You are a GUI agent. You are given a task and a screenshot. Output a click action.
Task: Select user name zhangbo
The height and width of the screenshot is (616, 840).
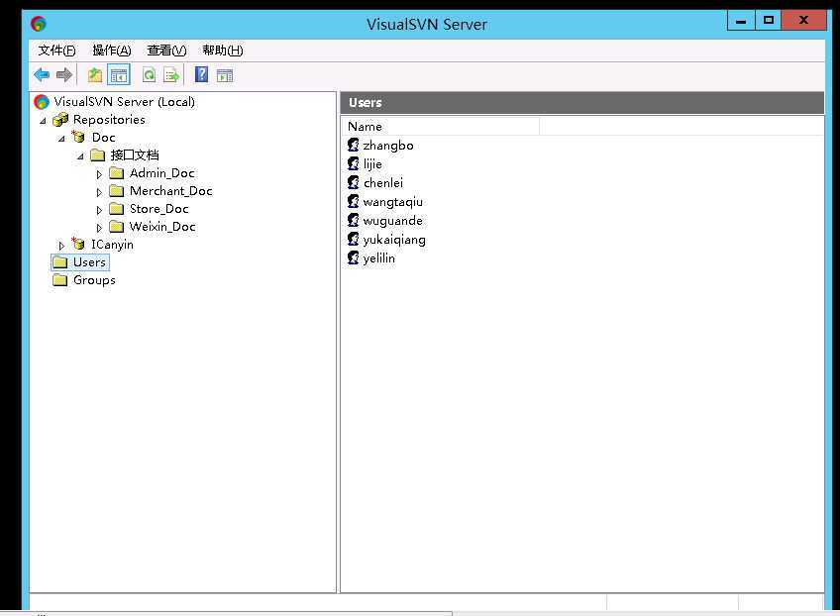388,146
